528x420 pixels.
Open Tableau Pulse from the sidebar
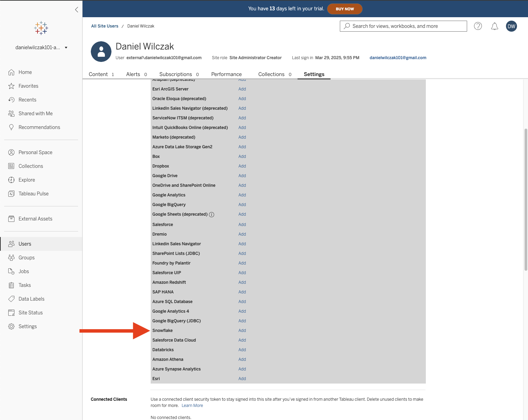coord(33,194)
